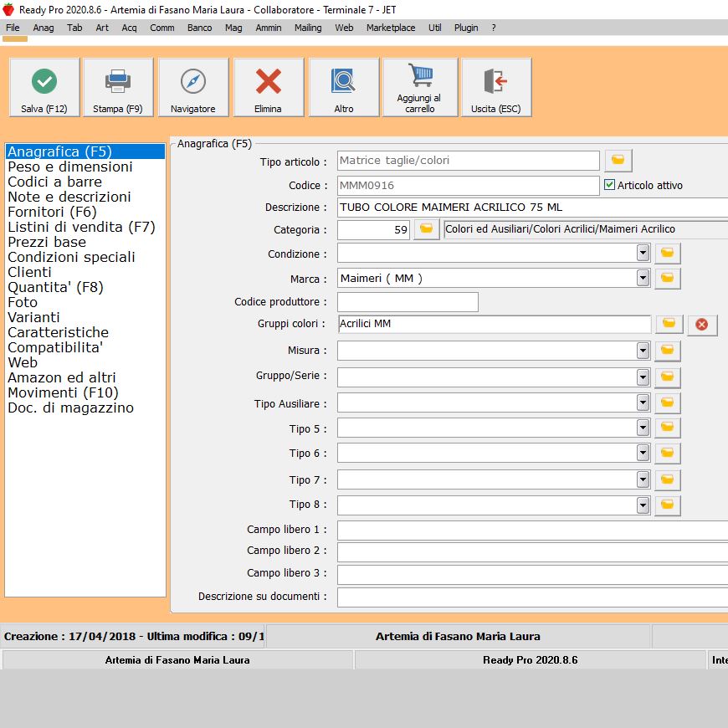Uncheck the Articolo attivo checkbox
Screen dimensions: 728x728
[x=609, y=185]
